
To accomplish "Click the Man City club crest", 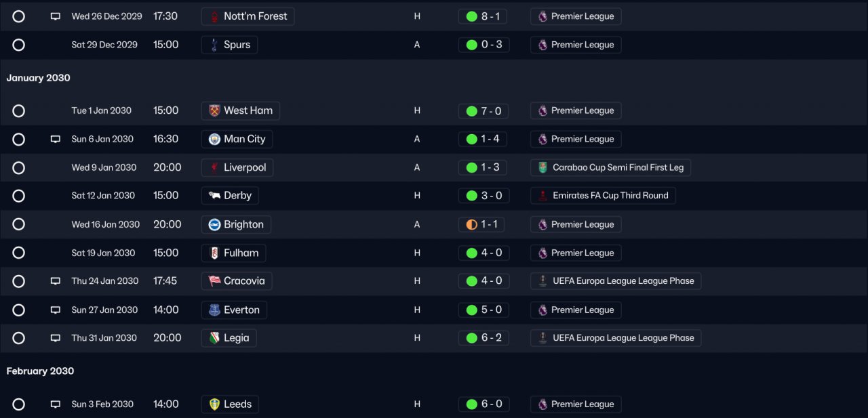I will (x=214, y=139).
